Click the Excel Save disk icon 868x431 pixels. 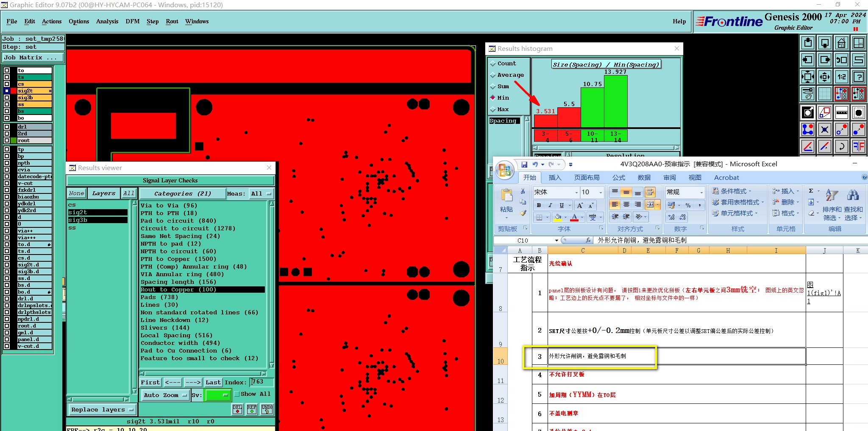tap(524, 164)
